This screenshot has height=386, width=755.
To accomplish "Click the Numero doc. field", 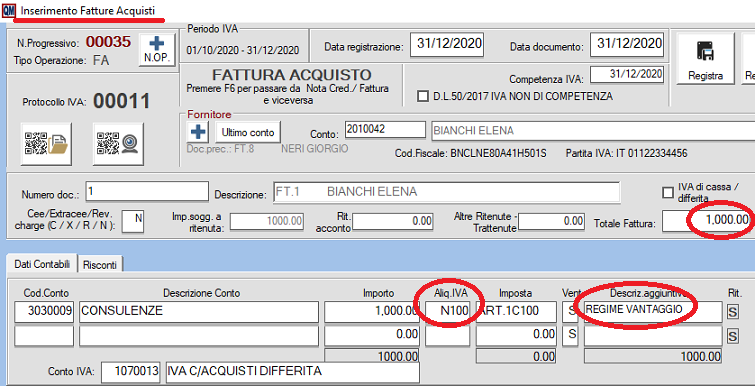I will (147, 191).
